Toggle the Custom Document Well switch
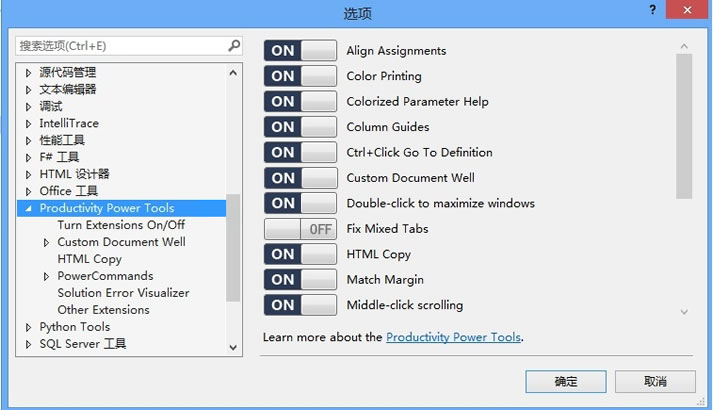 pos(300,178)
